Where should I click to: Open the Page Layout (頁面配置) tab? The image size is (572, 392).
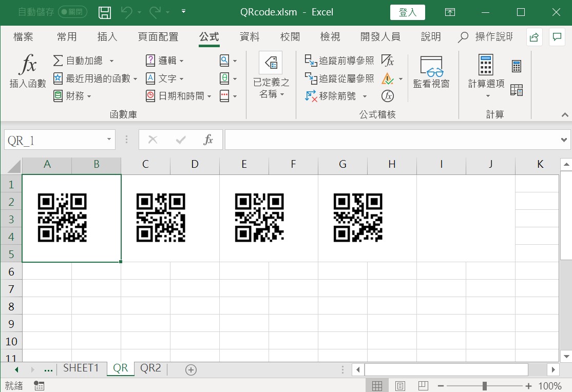(x=158, y=36)
